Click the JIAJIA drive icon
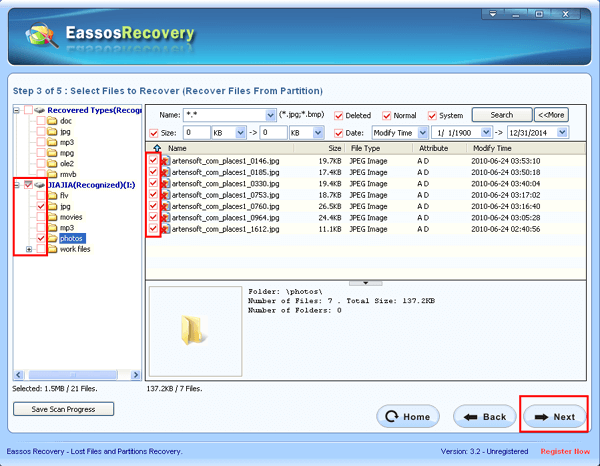The width and height of the screenshot is (600, 466). coord(40,185)
